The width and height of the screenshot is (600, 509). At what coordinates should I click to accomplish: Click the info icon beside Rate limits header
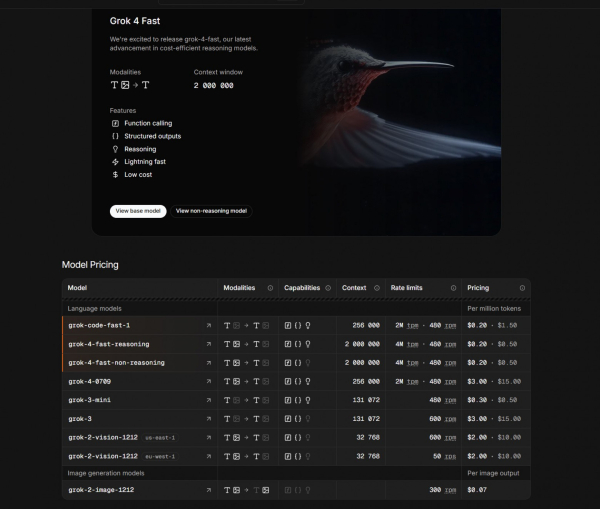coord(453,288)
